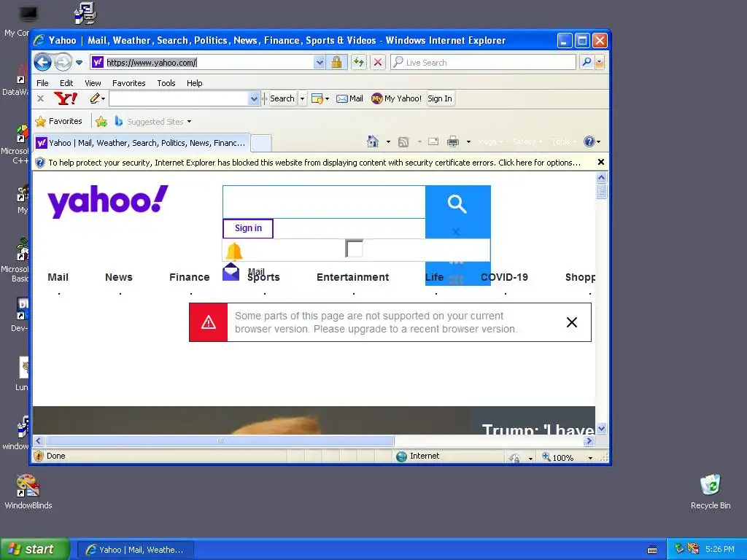Click the blue magnifier search button
Image resolution: width=747 pixels, height=560 pixels.
(457, 204)
